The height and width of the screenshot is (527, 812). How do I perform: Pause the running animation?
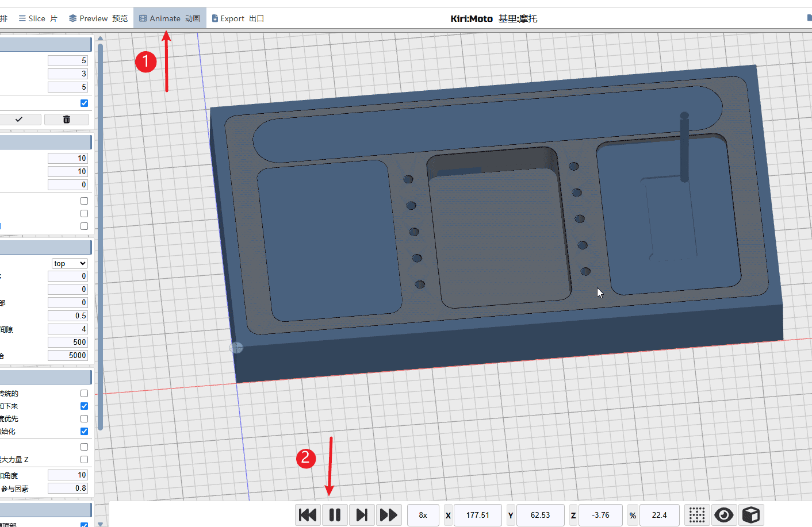tap(335, 515)
